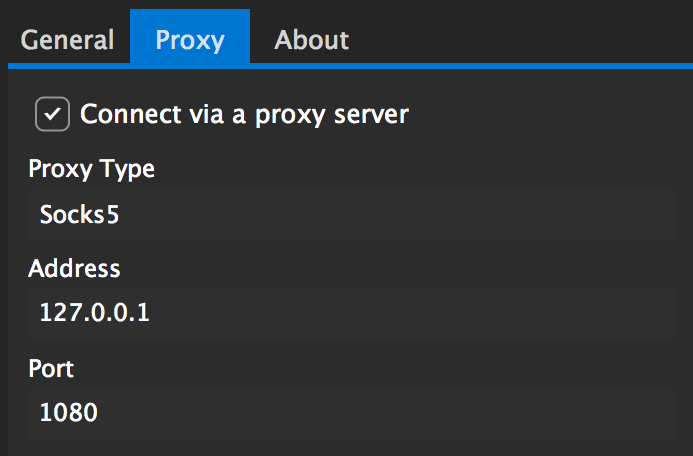693x456 pixels.
Task: Click the checkmark icon in the proxy checkbox
Action: click(53, 114)
